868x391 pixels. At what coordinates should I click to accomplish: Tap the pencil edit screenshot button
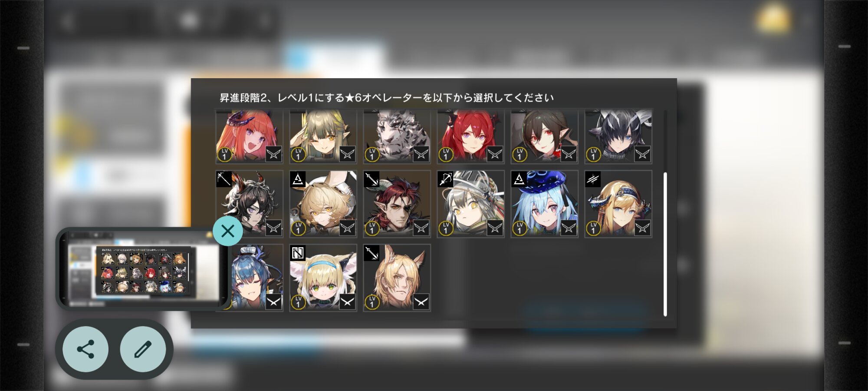point(143,349)
